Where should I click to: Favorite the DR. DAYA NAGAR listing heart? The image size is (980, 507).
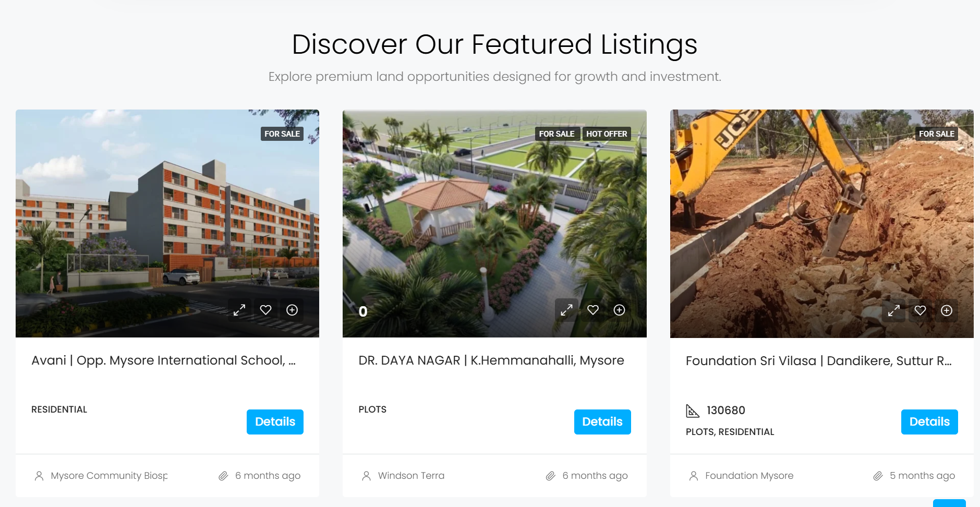tap(593, 310)
